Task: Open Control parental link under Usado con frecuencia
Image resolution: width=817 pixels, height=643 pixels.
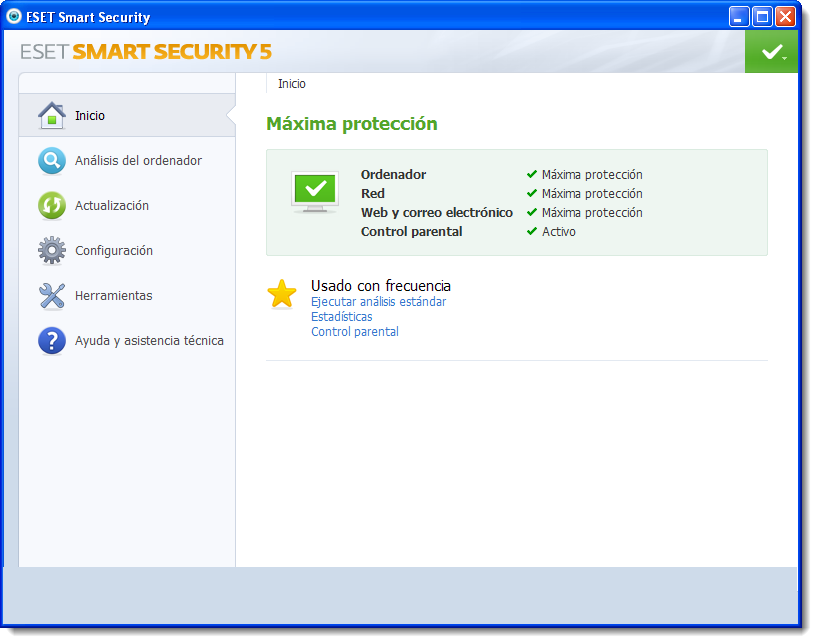Action: [355, 331]
